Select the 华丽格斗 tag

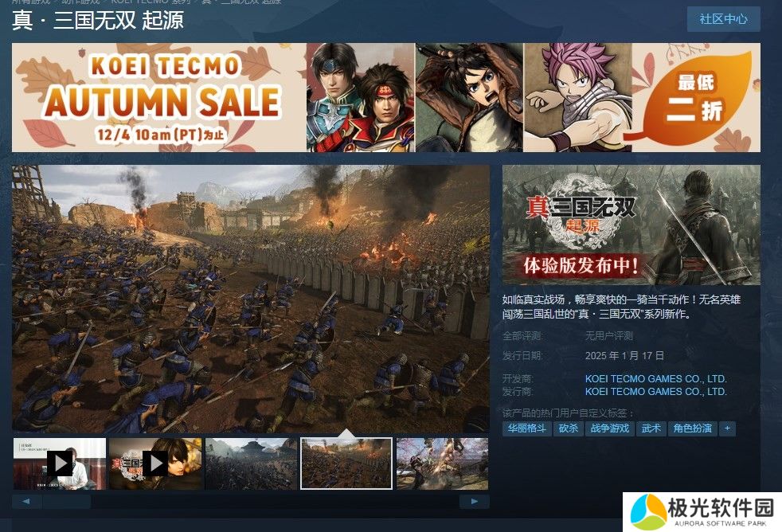(x=526, y=428)
